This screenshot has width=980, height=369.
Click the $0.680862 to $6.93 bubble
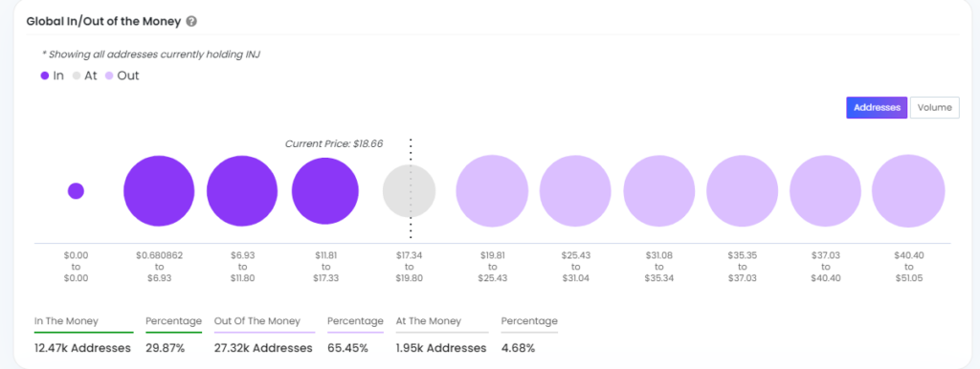pyautogui.click(x=160, y=191)
